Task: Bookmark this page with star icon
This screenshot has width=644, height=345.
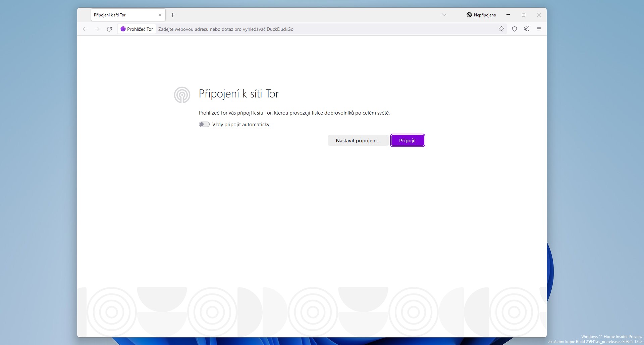Action: coord(501,29)
